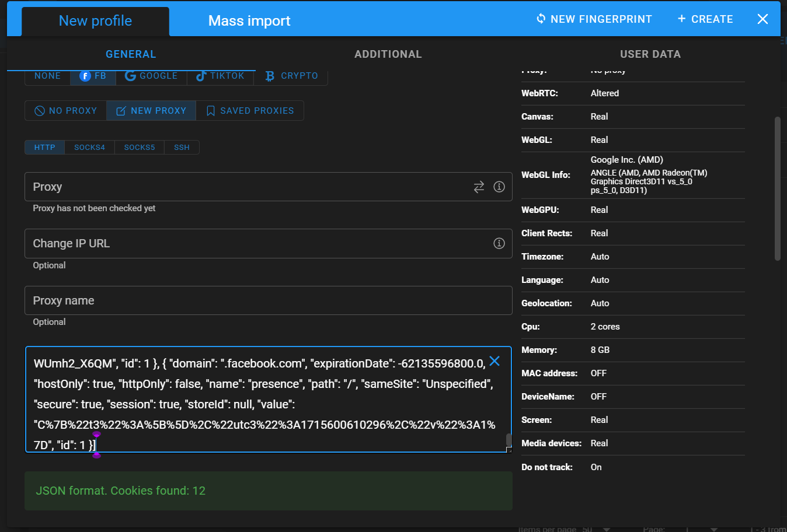The width and height of the screenshot is (787, 532).
Task: Select the NONE profile type
Action: (48, 76)
